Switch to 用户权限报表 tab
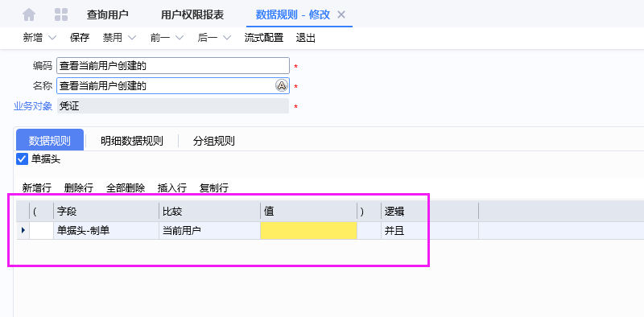This screenshot has height=317, width=644. pos(192,14)
